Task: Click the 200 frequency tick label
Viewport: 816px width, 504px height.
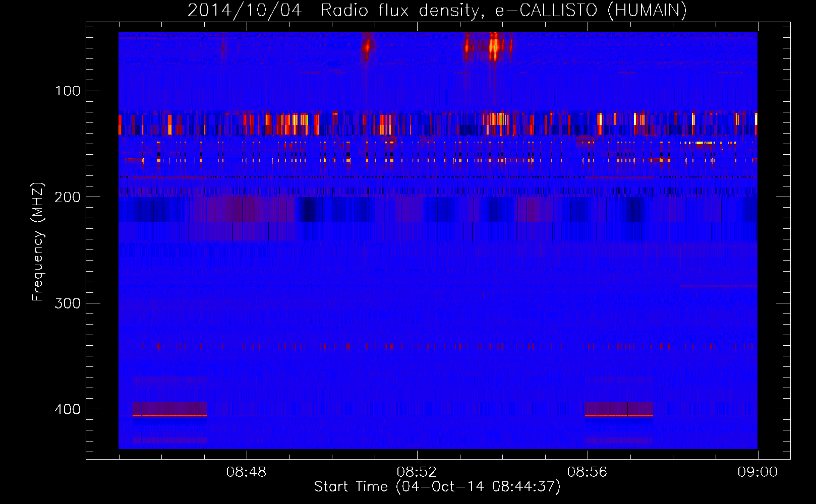Action: coord(68,197)
